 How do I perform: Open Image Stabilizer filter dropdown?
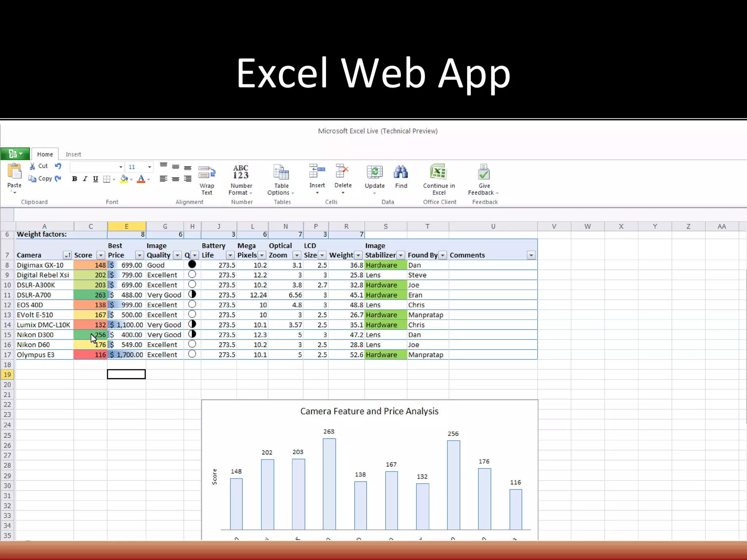click(x=401, y=255)
